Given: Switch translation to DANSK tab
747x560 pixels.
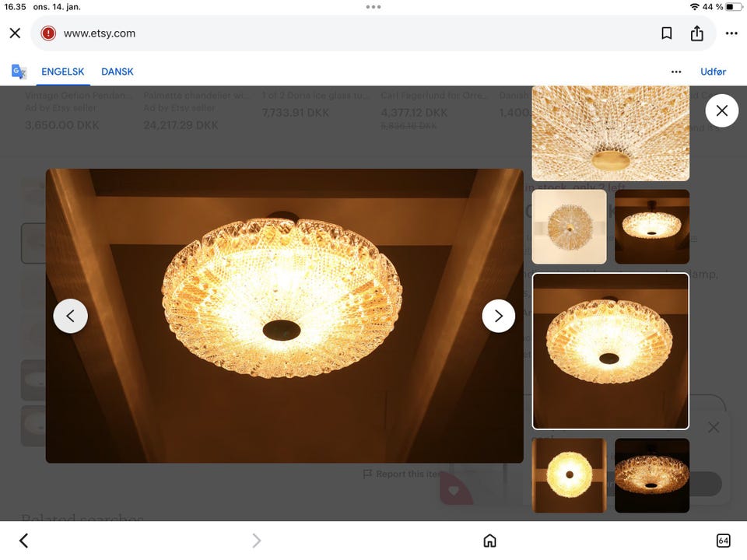Looking at the screenshot, I should (117, 72).
